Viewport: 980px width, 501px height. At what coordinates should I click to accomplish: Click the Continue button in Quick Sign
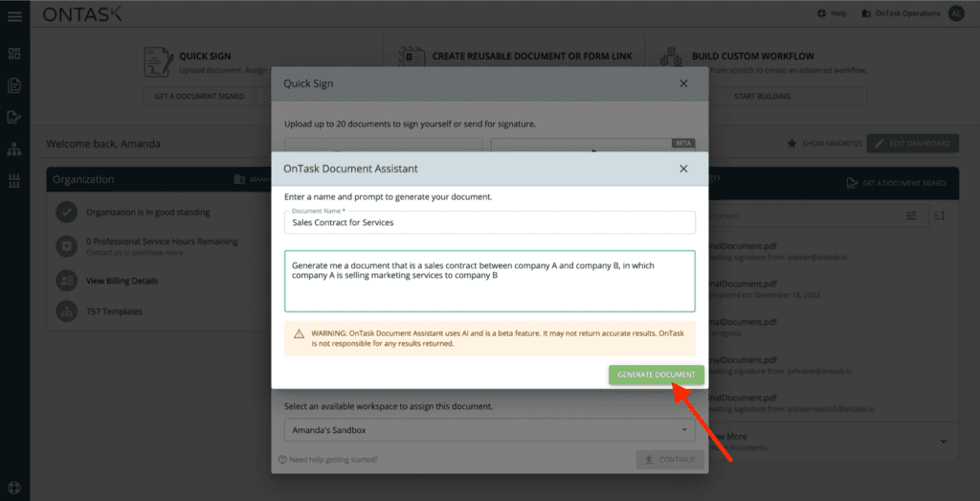coord(670,460)
